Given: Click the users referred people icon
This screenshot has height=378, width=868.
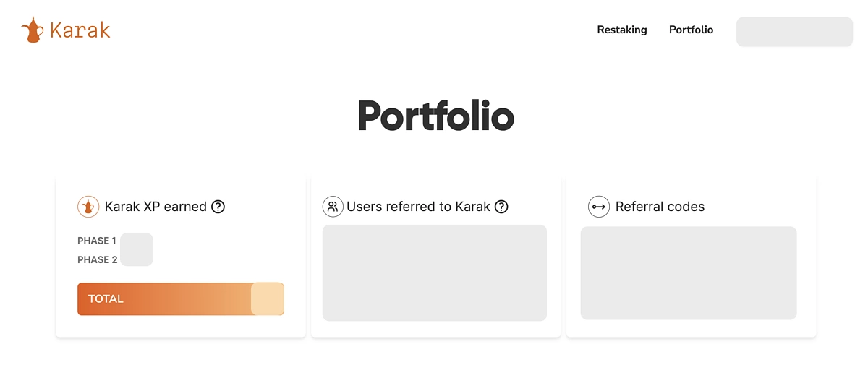Looking at the screenshot, I should [333, 207].
